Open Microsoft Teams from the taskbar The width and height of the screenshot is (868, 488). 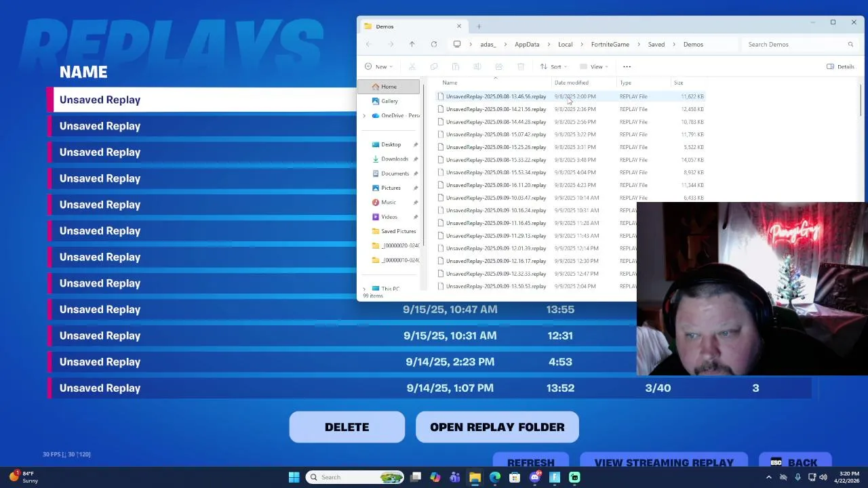455,477
